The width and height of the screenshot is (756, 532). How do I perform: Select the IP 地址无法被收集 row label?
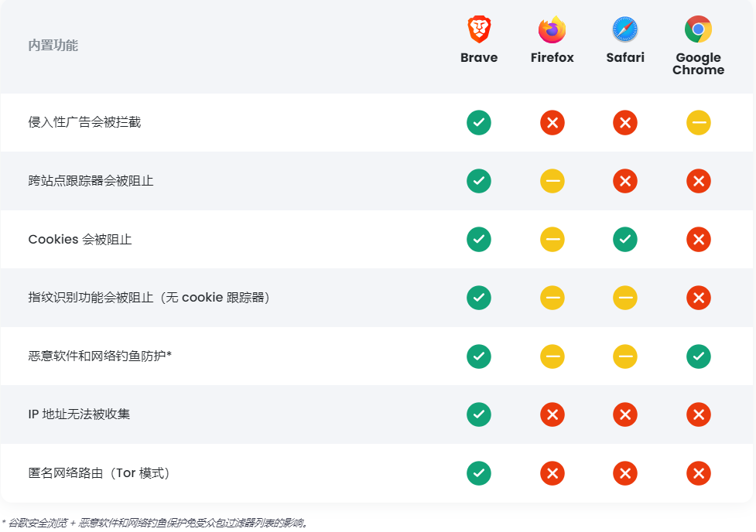[x=79, y=414]
